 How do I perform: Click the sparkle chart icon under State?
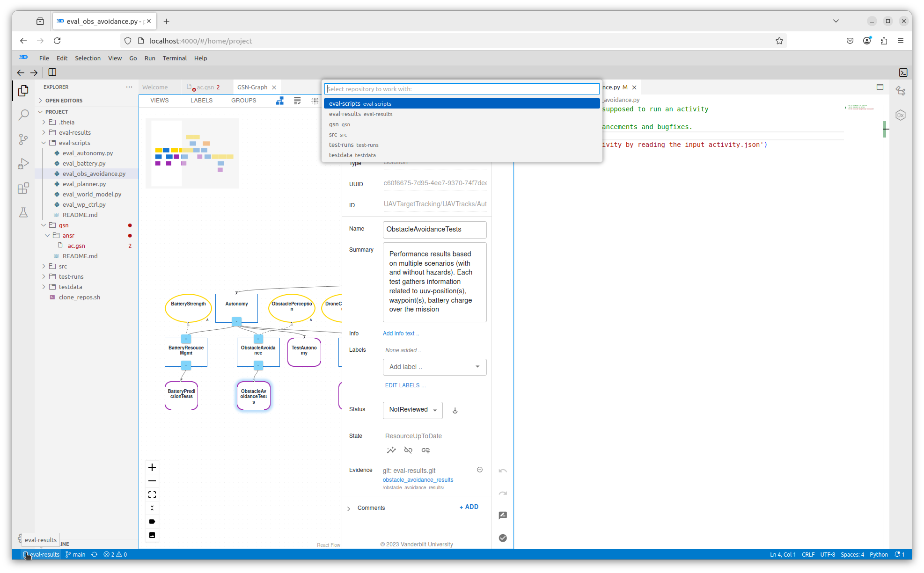tap(391, 450)
